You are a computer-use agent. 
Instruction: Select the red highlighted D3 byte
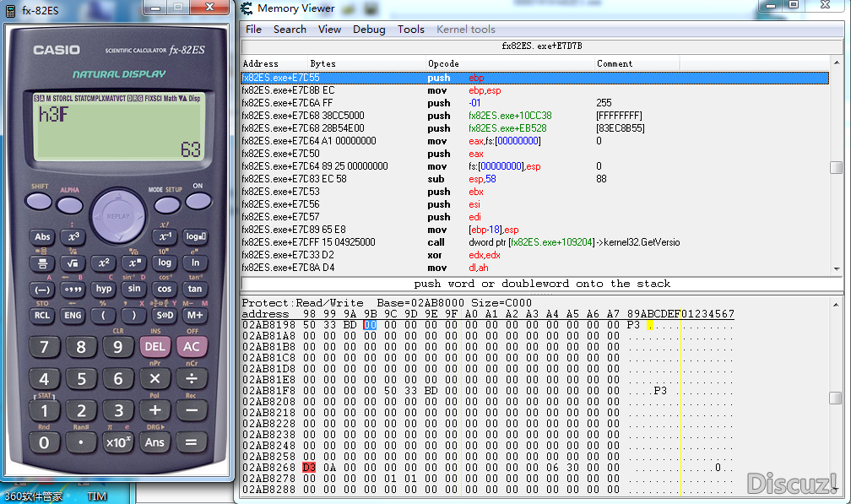pyautogui.click(x=309, y=467)
